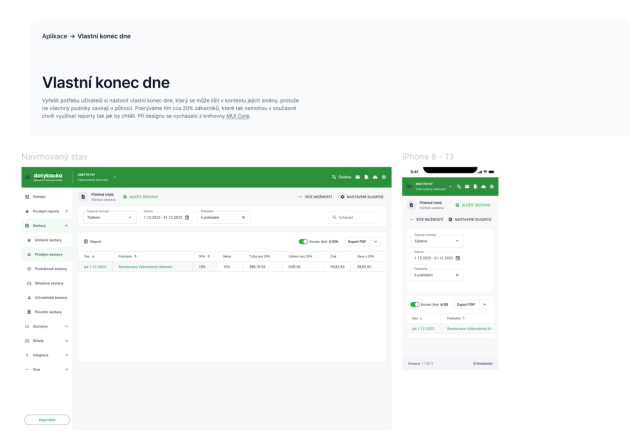The image size is (637, 448).
Task: Expand the Export PDF arrow dropdown on desktop
Action: click(x=376, y=242)
